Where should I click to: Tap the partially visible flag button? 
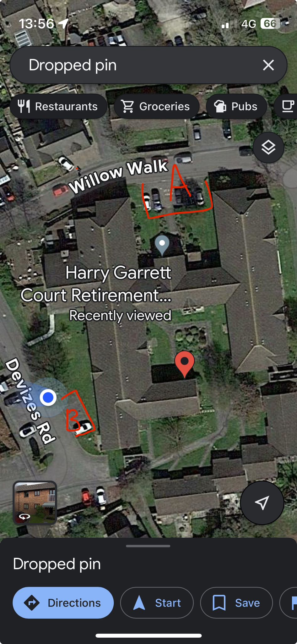point(289,603)
